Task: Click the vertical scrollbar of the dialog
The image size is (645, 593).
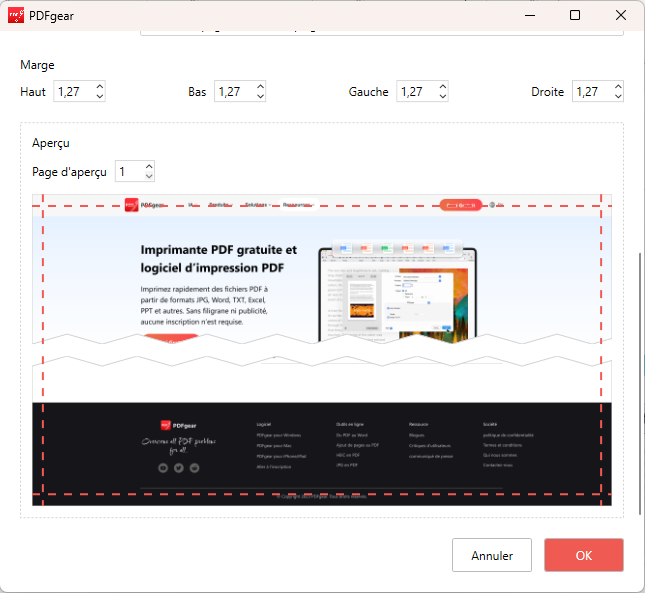Action: point(640,382)
